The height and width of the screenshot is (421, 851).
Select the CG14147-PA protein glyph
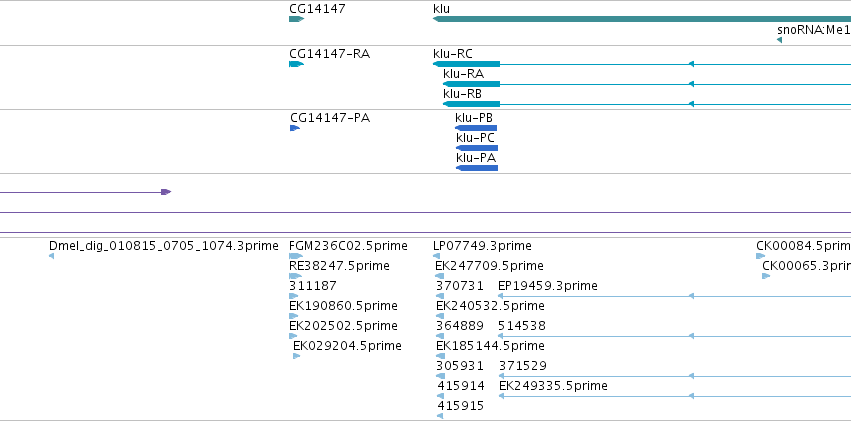295,128
